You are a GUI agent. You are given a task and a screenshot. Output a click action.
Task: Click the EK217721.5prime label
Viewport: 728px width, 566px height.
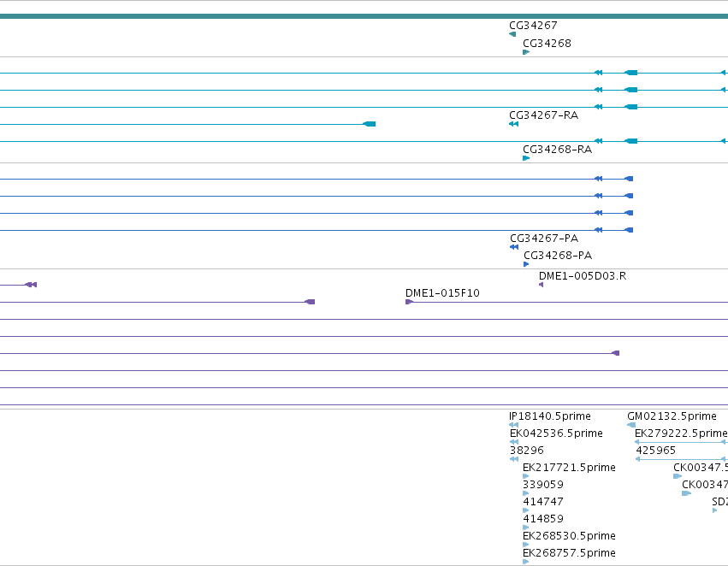point(569,468)
